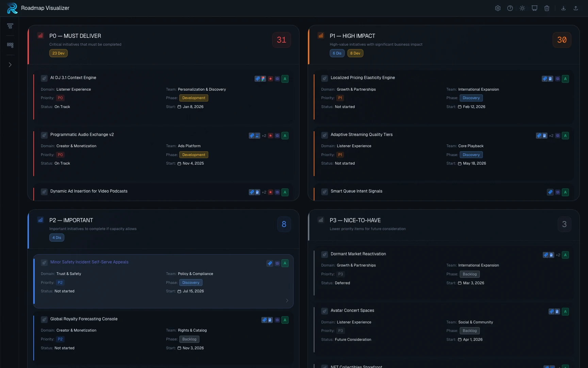The image size is (588, 368).
Task: Click green A badge on Dormant Market Reactivation
Action: point(566,255)
